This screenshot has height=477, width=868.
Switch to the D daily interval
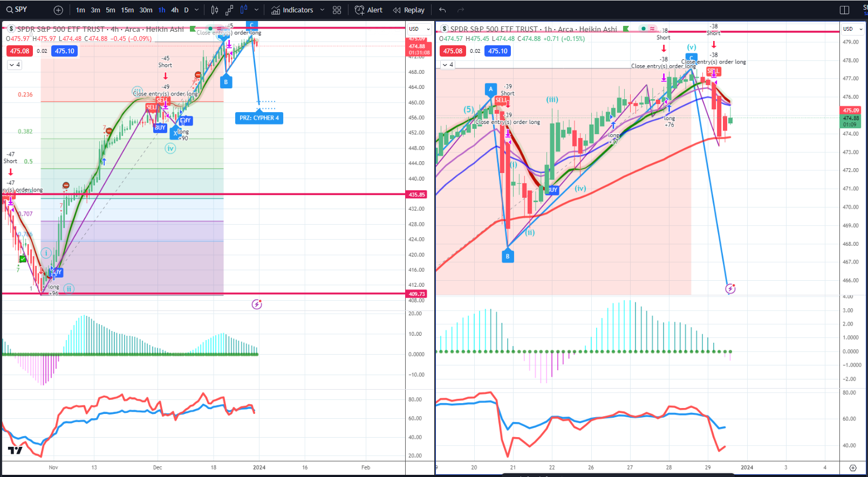pos(187,10)
